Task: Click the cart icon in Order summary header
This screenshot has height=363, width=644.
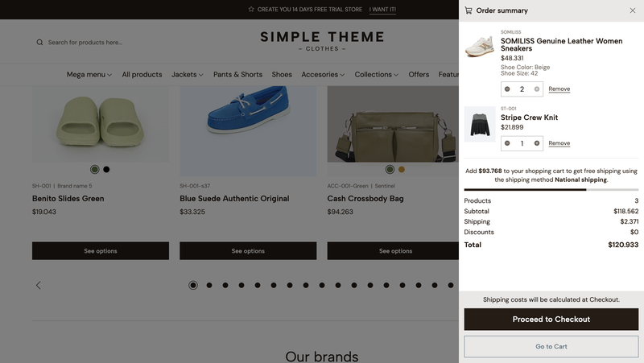Action: tap(469, 10)
